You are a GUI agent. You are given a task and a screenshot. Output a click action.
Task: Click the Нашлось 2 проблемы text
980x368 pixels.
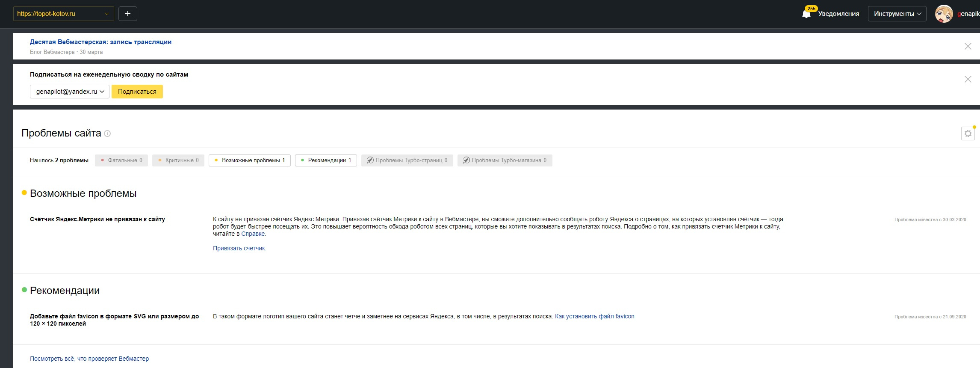point(59,160)
